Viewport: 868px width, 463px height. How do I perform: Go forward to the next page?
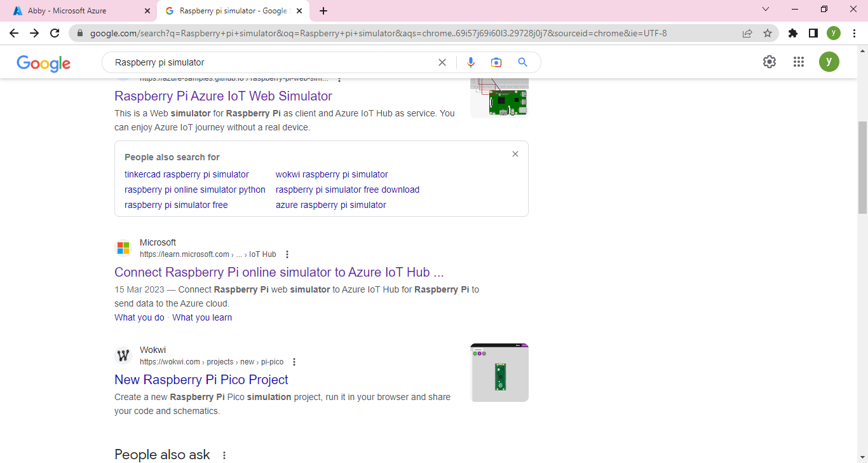click(x=34, y=33)
